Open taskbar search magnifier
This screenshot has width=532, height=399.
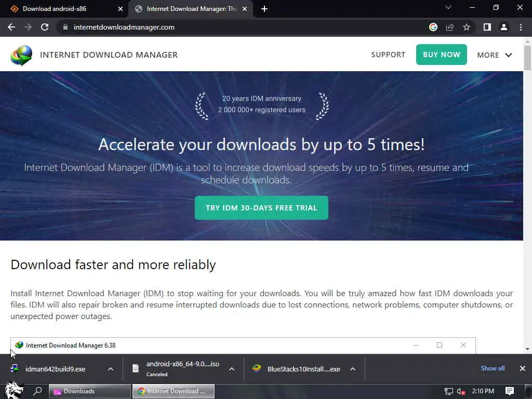tap(37, 391)
